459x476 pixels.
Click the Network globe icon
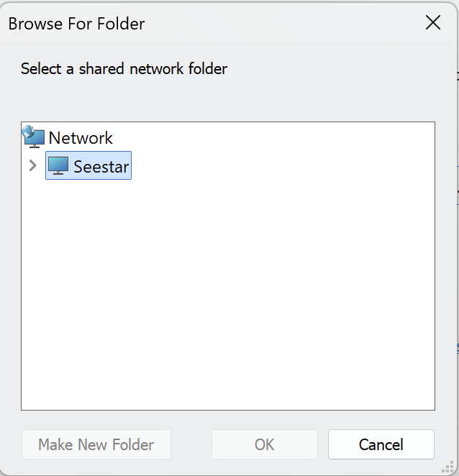(x=34, y=136)
